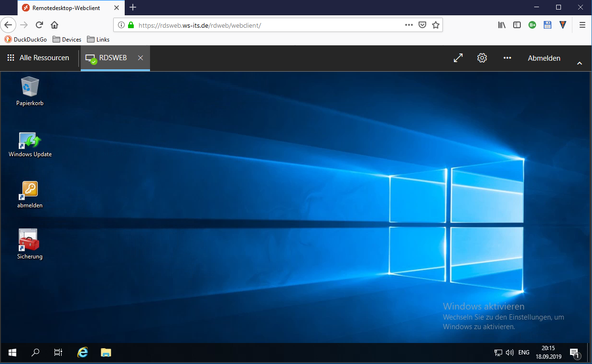
Task: Close the Remotedesktop-Webclient browser tab
Action: (x=116, y=8)
